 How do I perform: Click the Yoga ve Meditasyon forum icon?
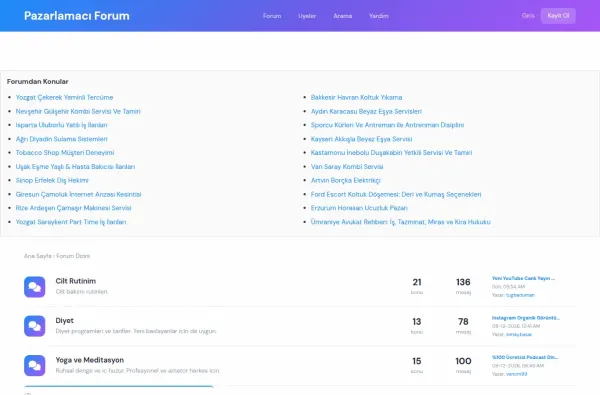[x=34, y=366]
